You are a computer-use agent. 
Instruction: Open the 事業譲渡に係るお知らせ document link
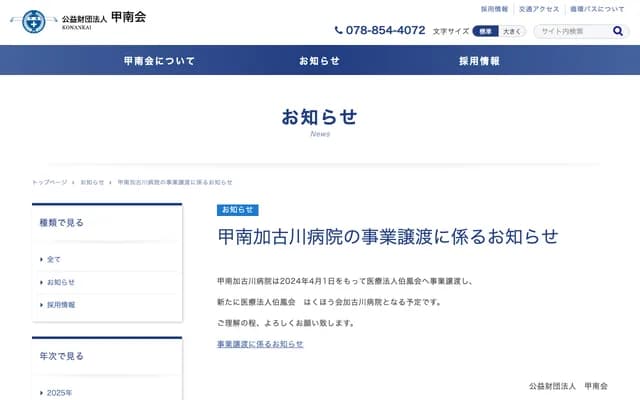260,344
